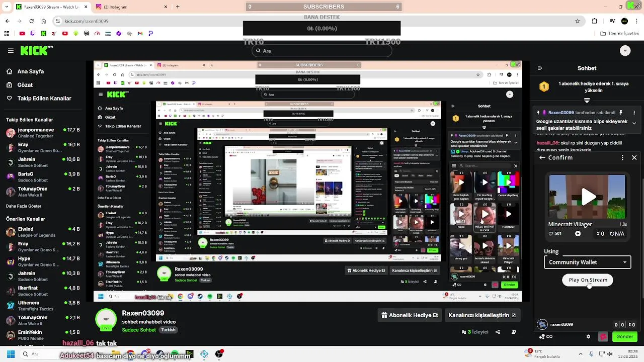Click the Sadece Sohbet category link

tap(139, 330)
